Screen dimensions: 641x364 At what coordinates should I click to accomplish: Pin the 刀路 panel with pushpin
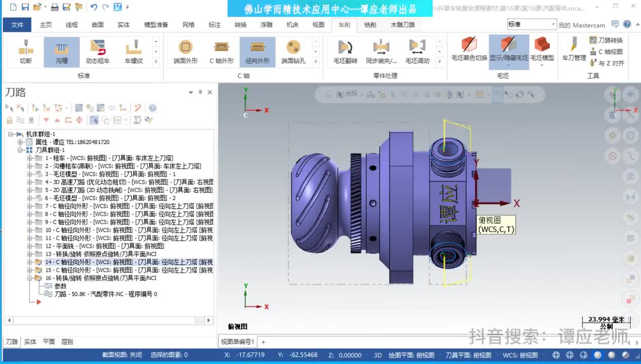[x=200, y=92]
